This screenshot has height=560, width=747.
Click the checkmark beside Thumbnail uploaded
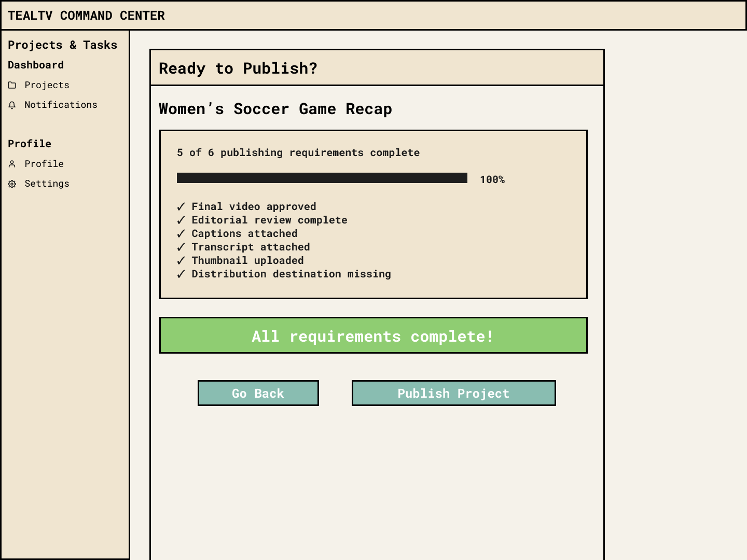[x=181, y=260]
